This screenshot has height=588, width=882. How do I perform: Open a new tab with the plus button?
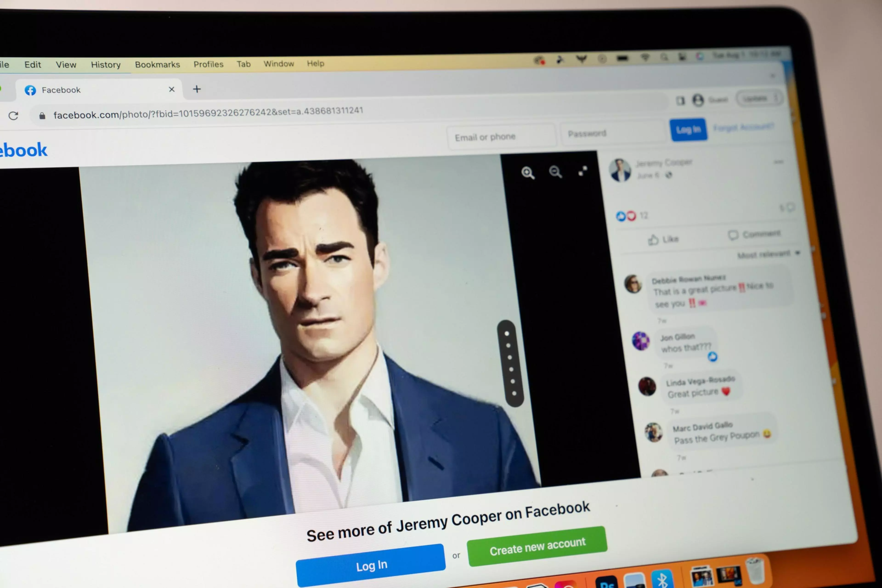(197, 89)
